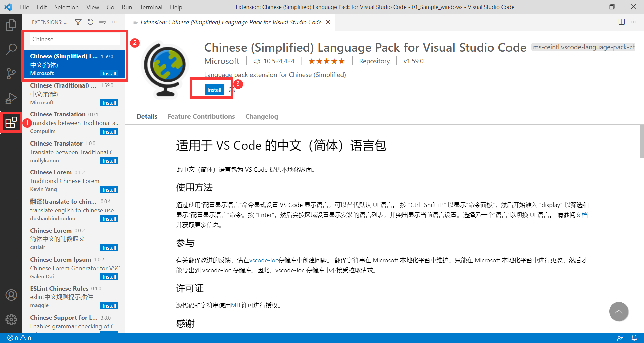
Task: Select ESLint Chinese Rules extension entry
Action: point(74,297)
